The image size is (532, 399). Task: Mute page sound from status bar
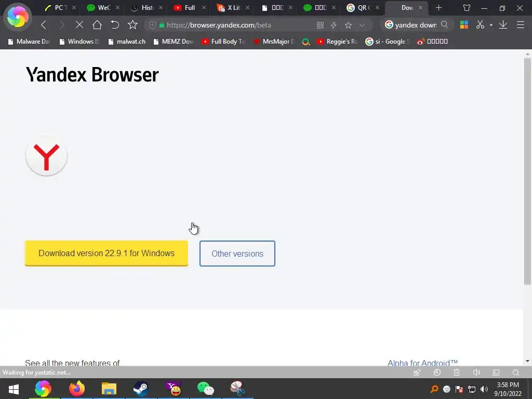click(x=476, y=373)
